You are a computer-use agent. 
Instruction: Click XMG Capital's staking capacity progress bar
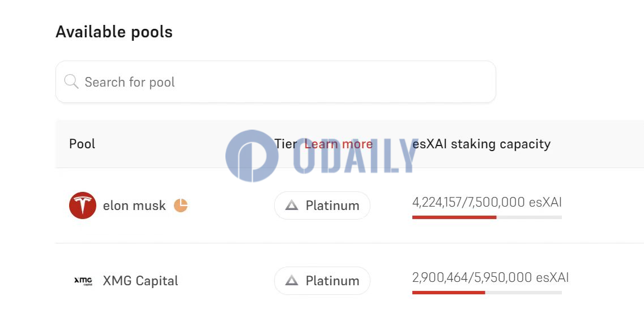coord(487,293)
